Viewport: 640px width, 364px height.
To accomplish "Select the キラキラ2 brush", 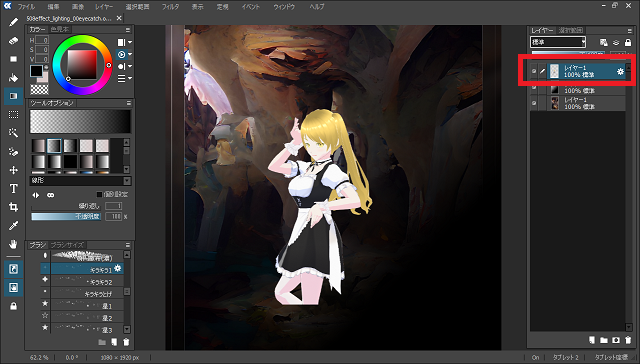I will pyautogui.click(x=82, y=282).
